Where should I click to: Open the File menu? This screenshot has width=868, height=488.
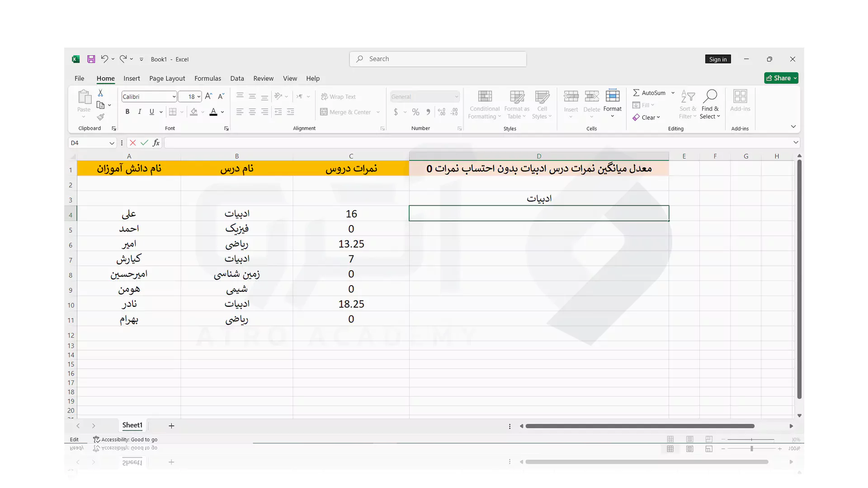tap(79, 78)
